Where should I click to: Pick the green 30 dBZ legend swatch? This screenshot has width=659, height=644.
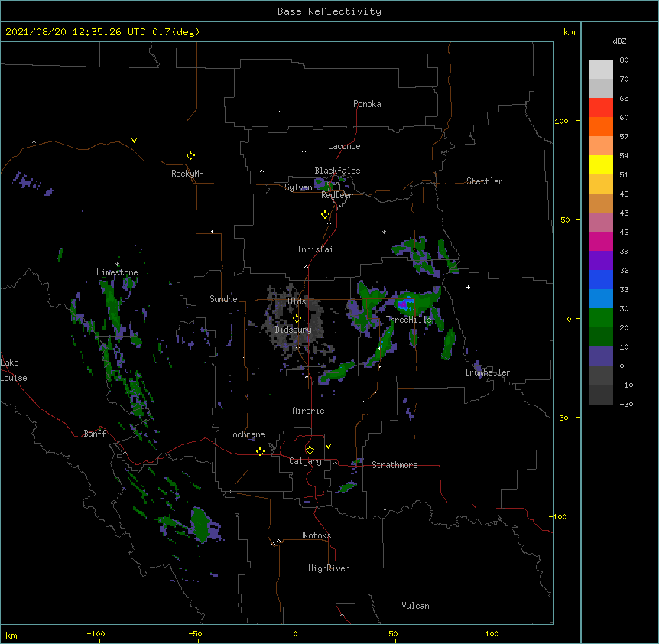[x=601, y=318]
